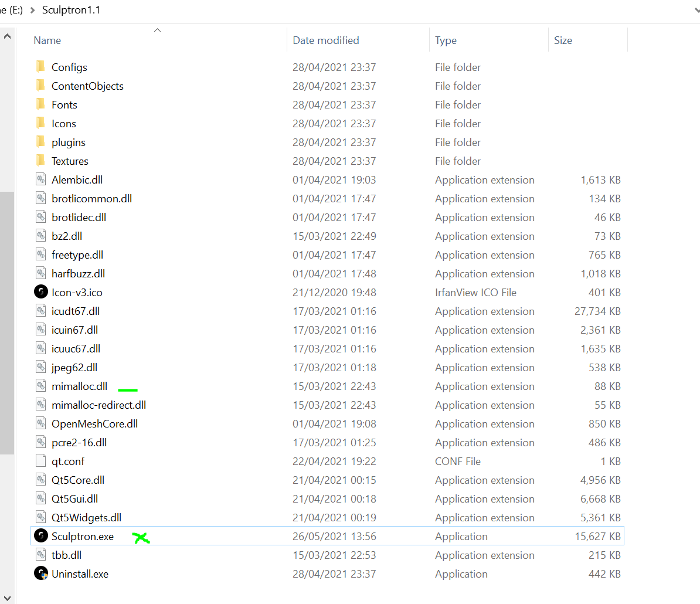The width and height of the screenshot is (700, 604).
Task: Click the Textures folder icon
Action: coord(40,160)
